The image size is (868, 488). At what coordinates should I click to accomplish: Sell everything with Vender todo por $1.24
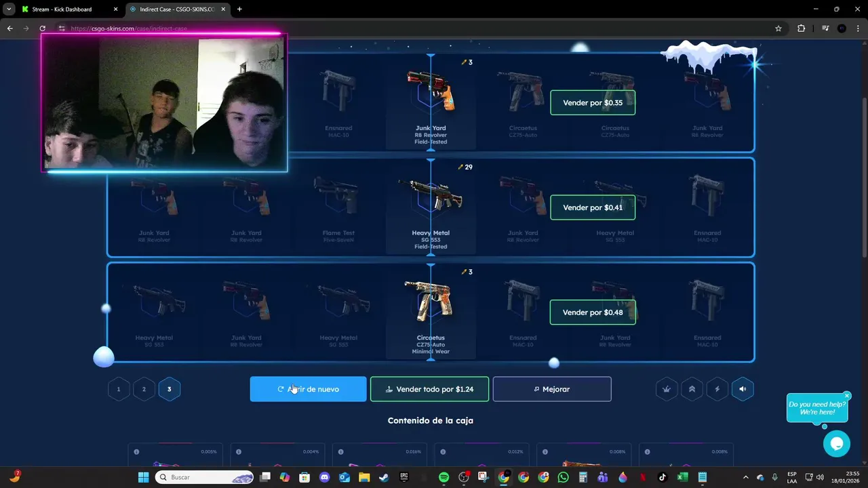(x=429, y=389)
